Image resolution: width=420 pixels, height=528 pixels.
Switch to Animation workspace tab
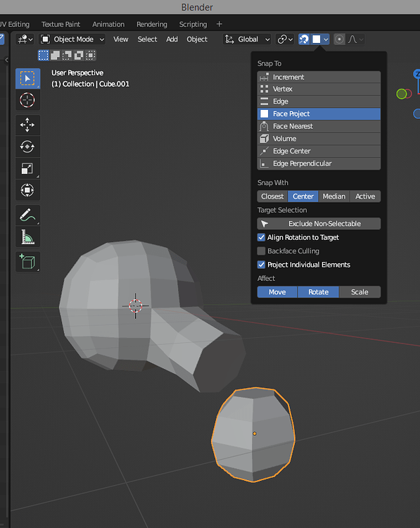(108, 24)
